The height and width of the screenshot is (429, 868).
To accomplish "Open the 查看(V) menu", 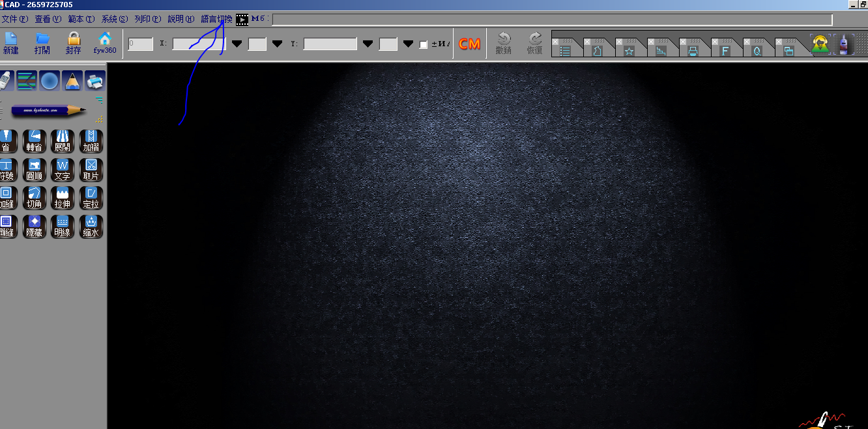I will click(x=48, y=20).
